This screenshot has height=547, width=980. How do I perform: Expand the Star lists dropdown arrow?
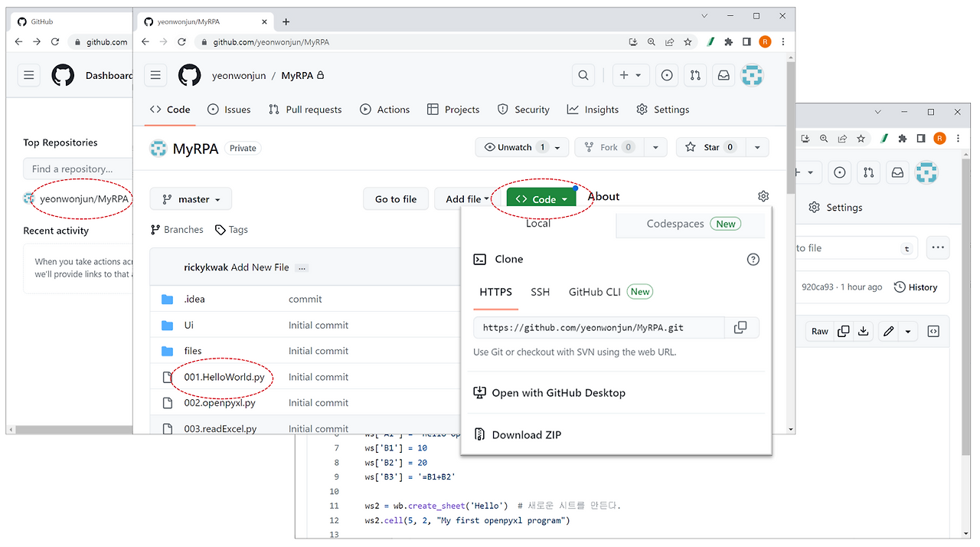(x=757, y=147)
